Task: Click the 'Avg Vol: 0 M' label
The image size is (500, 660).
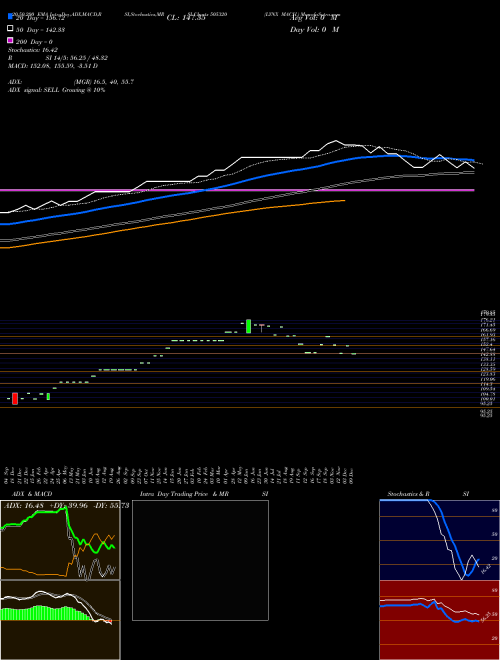Action: [314, 18]
